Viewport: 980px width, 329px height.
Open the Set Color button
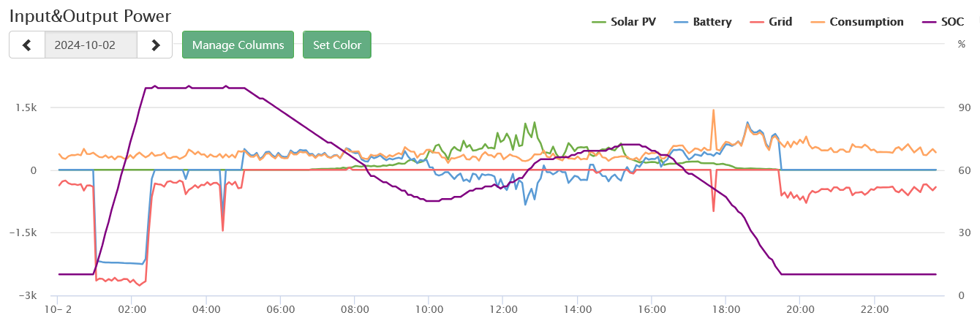tap(337, 45)
